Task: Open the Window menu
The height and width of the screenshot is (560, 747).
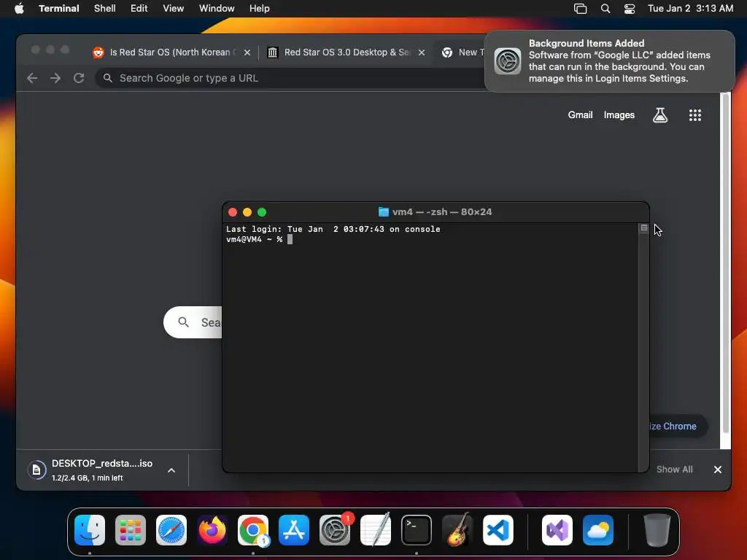Action: 217,8
